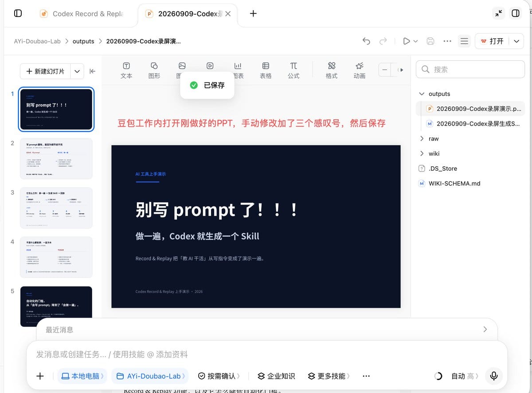The image size is (532, 393).
Task: Select 本地电脑 local computer chip
Action: 82,376
